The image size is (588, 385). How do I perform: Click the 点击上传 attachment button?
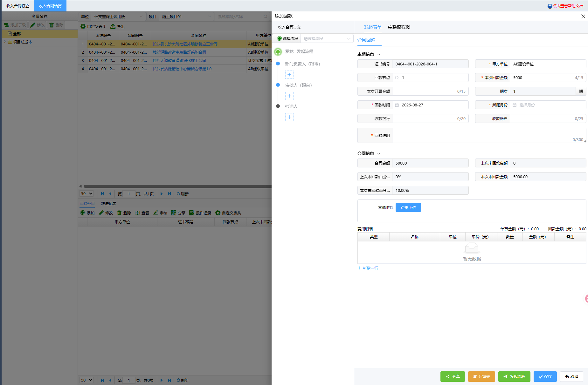pos(408,207)
